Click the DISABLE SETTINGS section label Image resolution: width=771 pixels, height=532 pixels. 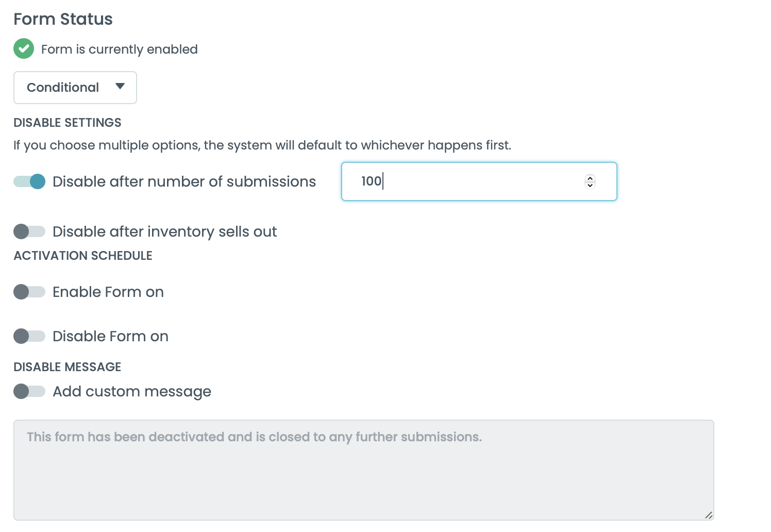click(x=68, y=123)
